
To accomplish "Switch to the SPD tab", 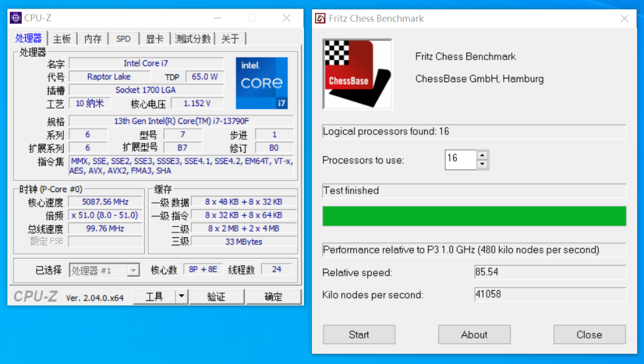I will click(123, 39).
